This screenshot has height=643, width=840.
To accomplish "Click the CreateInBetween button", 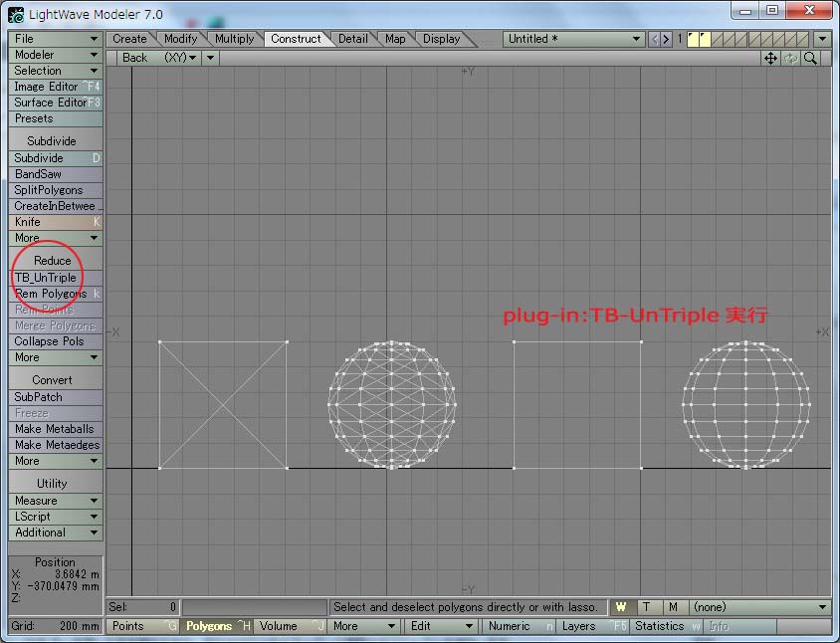I will [56, 206].
